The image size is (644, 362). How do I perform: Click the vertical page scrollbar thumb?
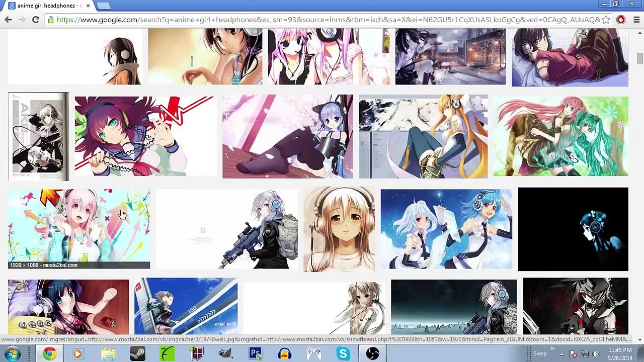click(x=639, y=58)
